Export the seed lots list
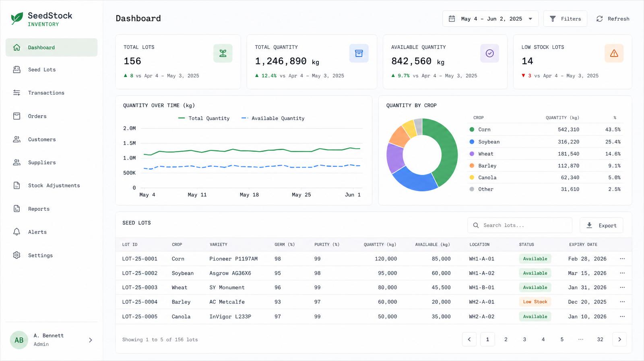Screen dimensions: 644x361 pos(601,226)
